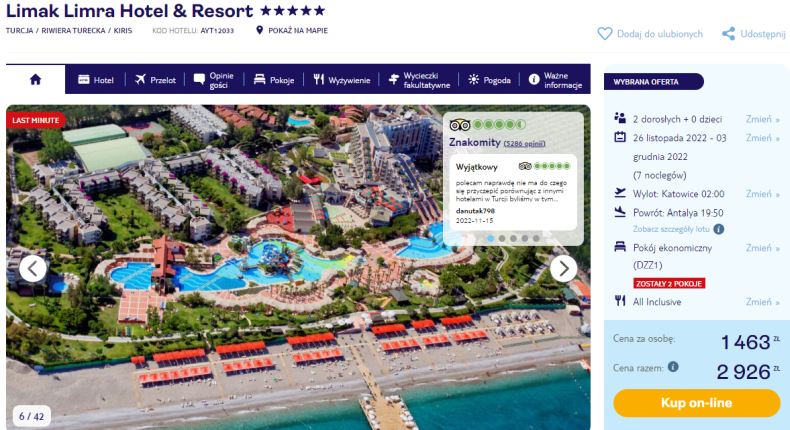Click the heart favorites icon

point(605,34)
